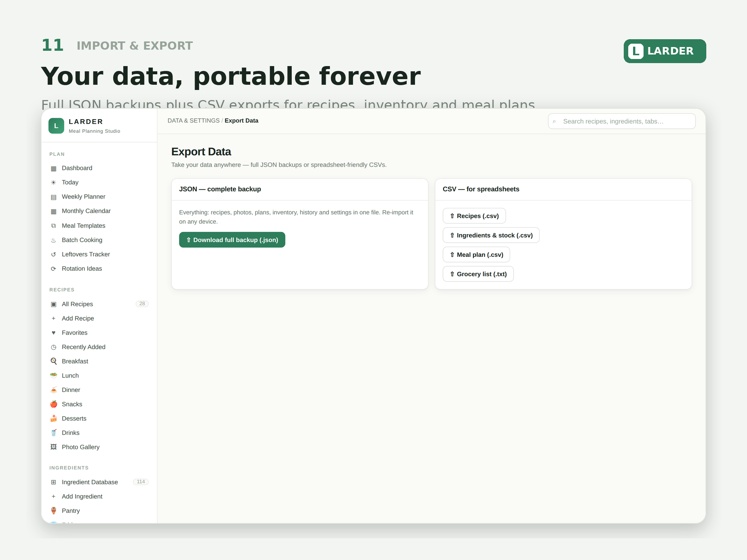Click the Monthly Calendar icon

[53, 211]
